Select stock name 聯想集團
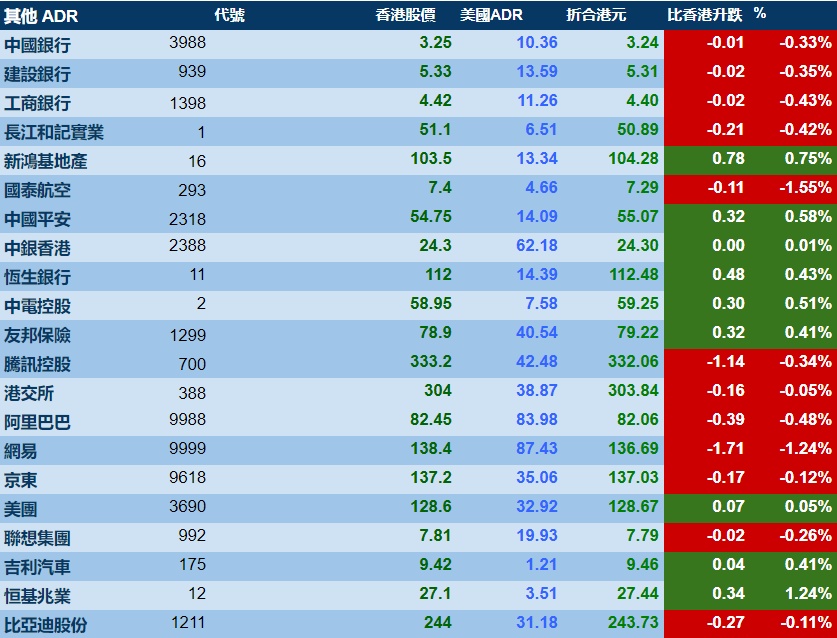The height and width of the screenshot is (638, 837). [x=37, y=538]
